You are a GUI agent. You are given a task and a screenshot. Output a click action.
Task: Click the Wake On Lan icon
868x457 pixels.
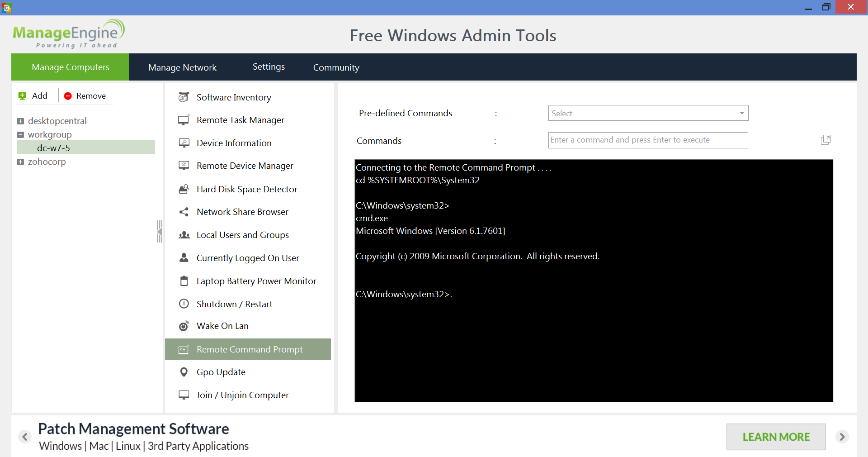(184, 326)
